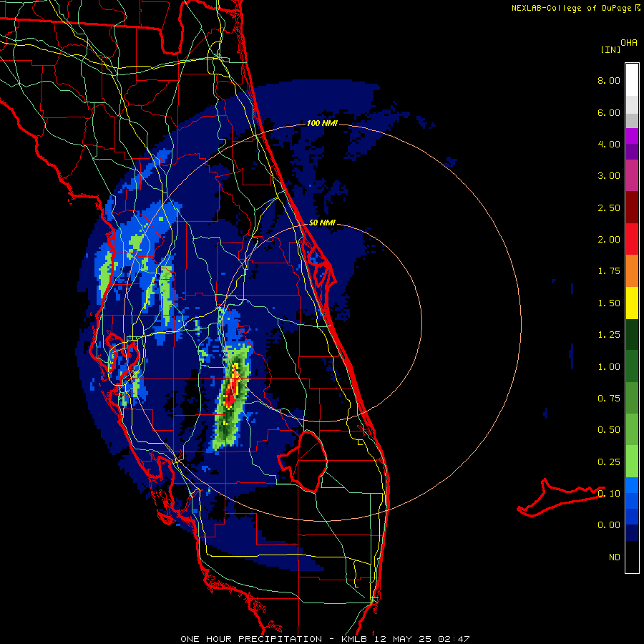Pick the white swatch atop the legend
This screenshot has height=644, width=644.
point(632,80)
